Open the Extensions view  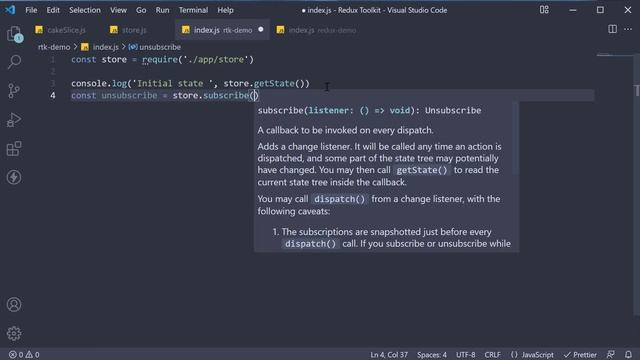(14, 149)
